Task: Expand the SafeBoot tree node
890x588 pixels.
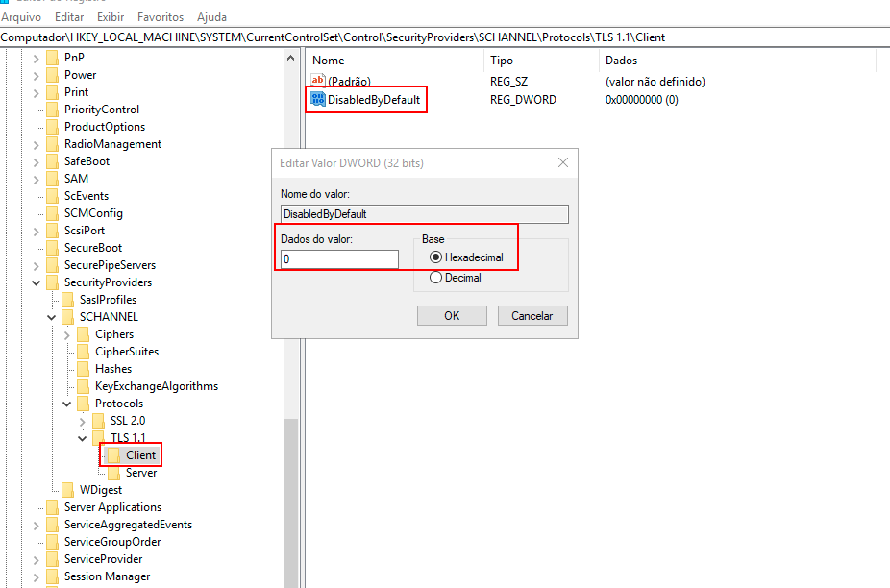Action: pos(37,161)
